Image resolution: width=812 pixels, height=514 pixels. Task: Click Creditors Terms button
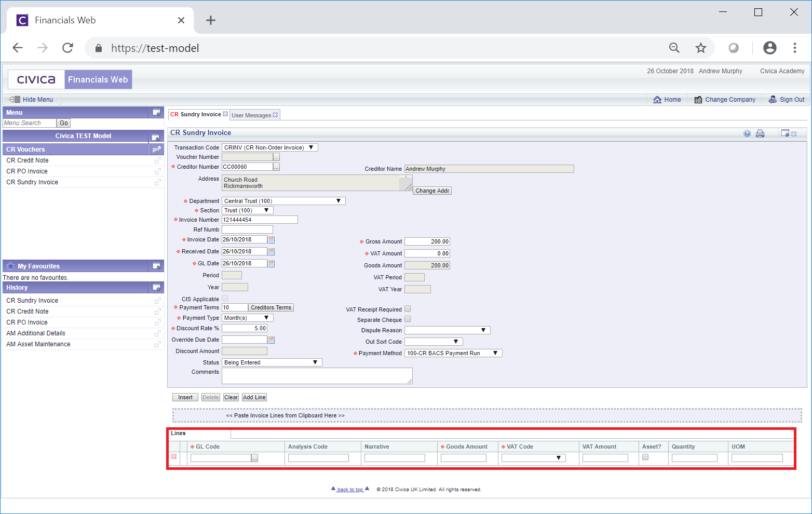coord(271,307)
